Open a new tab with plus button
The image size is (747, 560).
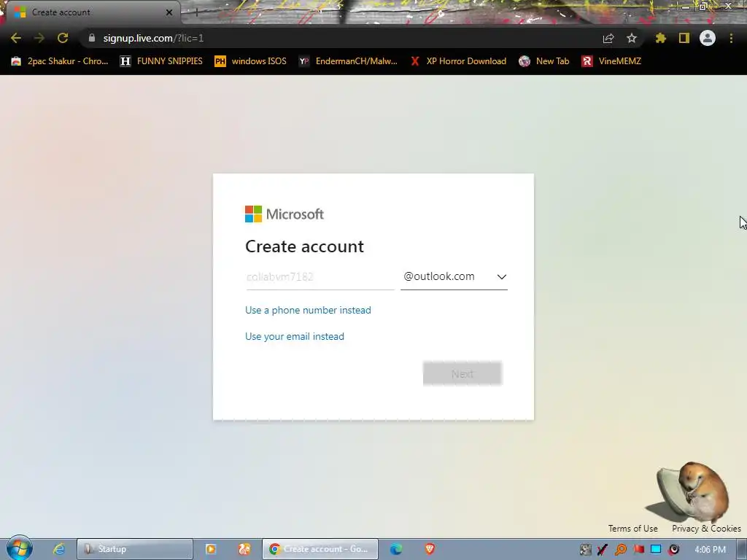(x=196, y=13)
